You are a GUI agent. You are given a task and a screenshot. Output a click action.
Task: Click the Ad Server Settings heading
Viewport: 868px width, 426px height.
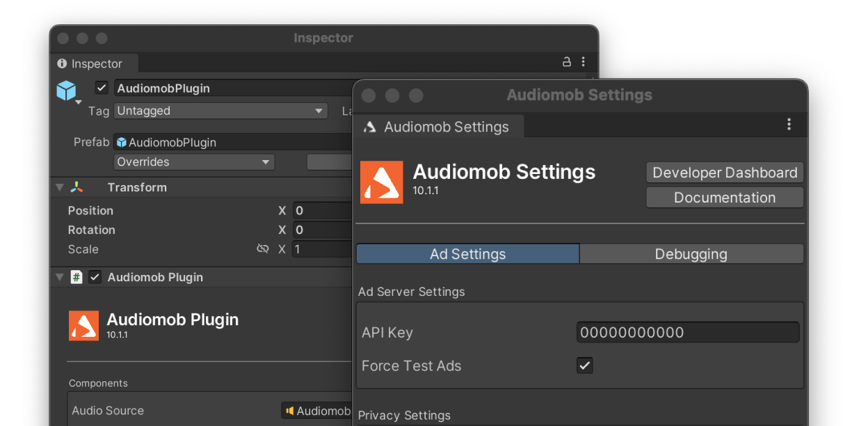411,292
